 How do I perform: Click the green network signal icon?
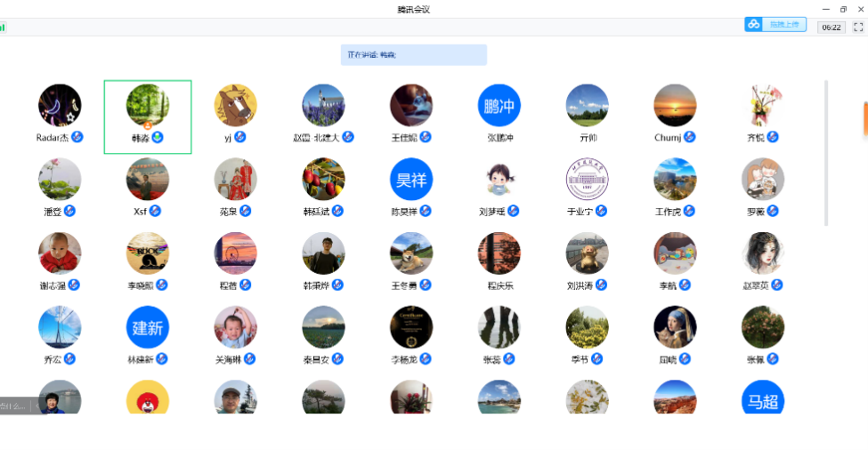click(3, 27)
